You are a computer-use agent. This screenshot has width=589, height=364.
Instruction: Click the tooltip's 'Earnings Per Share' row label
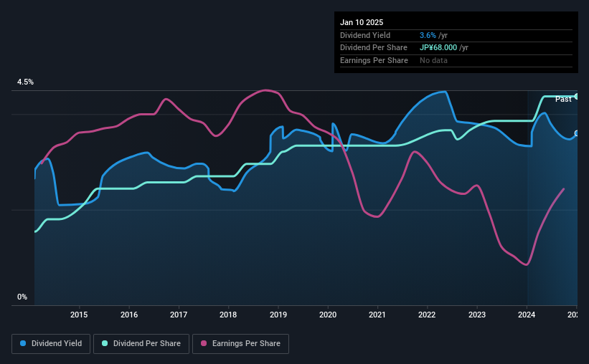(x=374, y=60)
